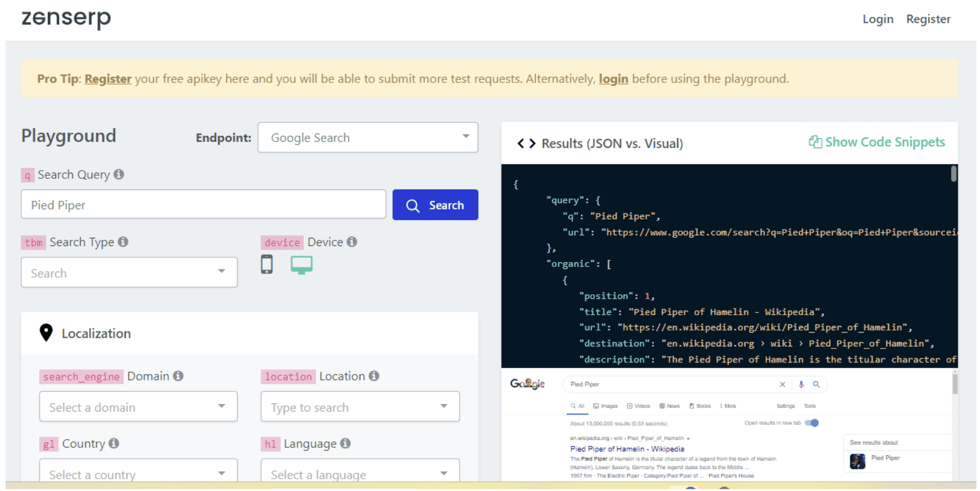The image size is (980, 491).
Task: Click the microphone icon in Google preview
Action: [x=801, y=385]
